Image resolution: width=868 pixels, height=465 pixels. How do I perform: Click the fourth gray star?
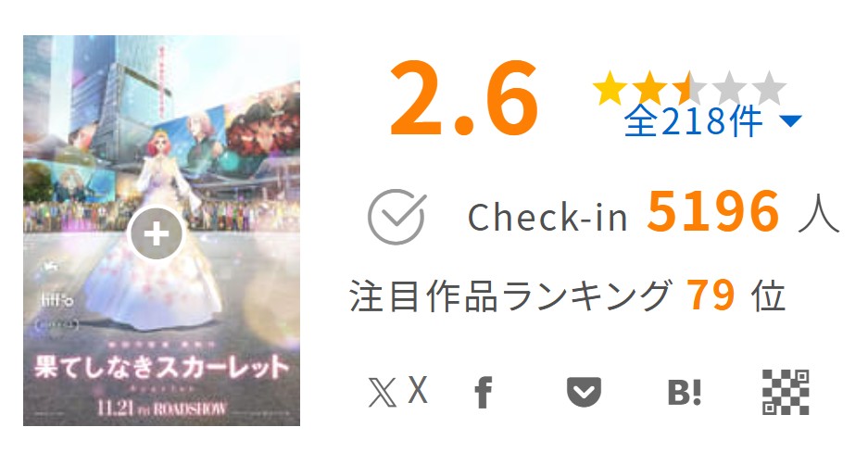730,87
